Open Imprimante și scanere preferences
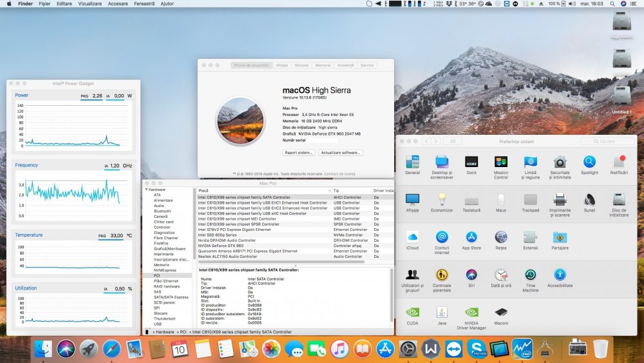The image size is (644, 363). click(560, 205)
